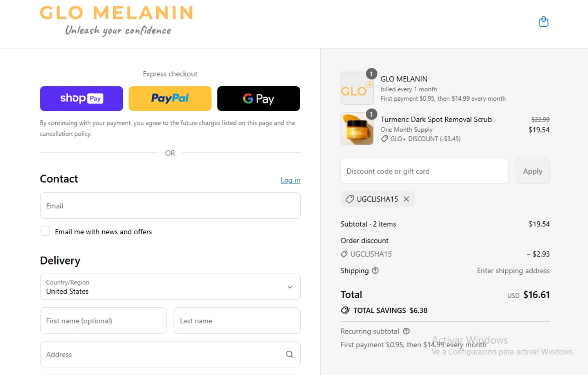This screenshot has height=375, width=588.
Task: Pay with Shop Pay
Action: [82, 98]
